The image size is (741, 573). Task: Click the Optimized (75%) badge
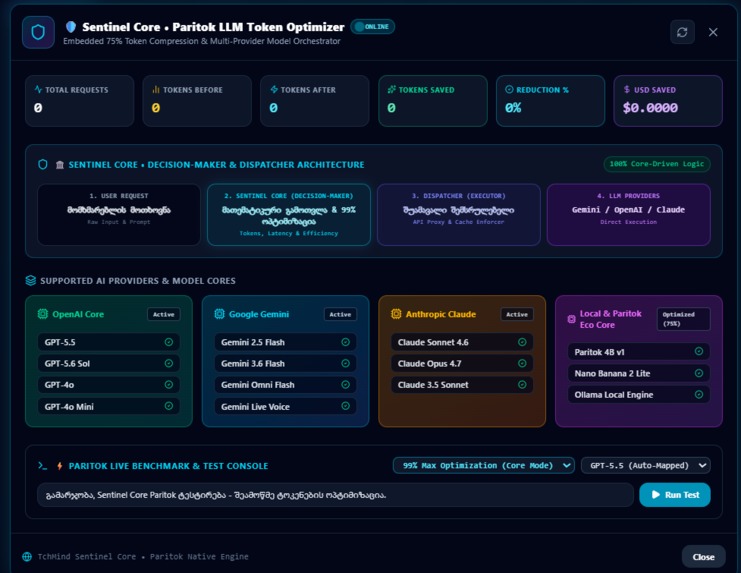click(683, 319)
